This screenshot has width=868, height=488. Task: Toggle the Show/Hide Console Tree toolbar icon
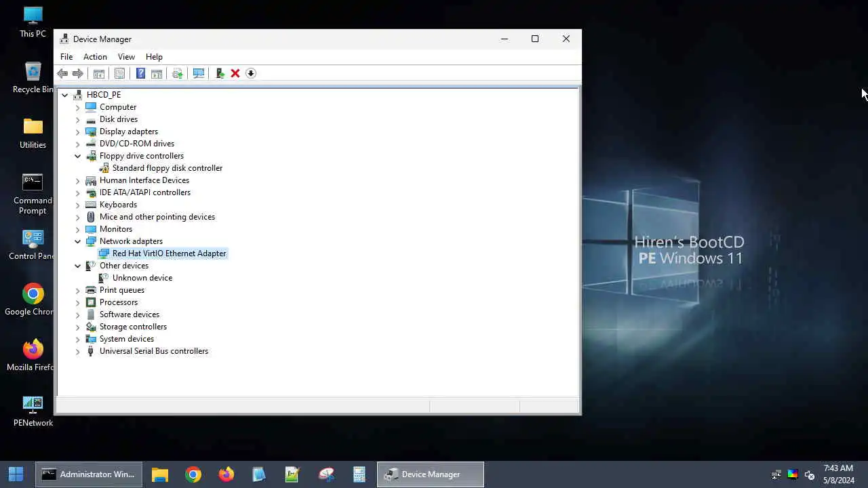(x=99, y=73)
